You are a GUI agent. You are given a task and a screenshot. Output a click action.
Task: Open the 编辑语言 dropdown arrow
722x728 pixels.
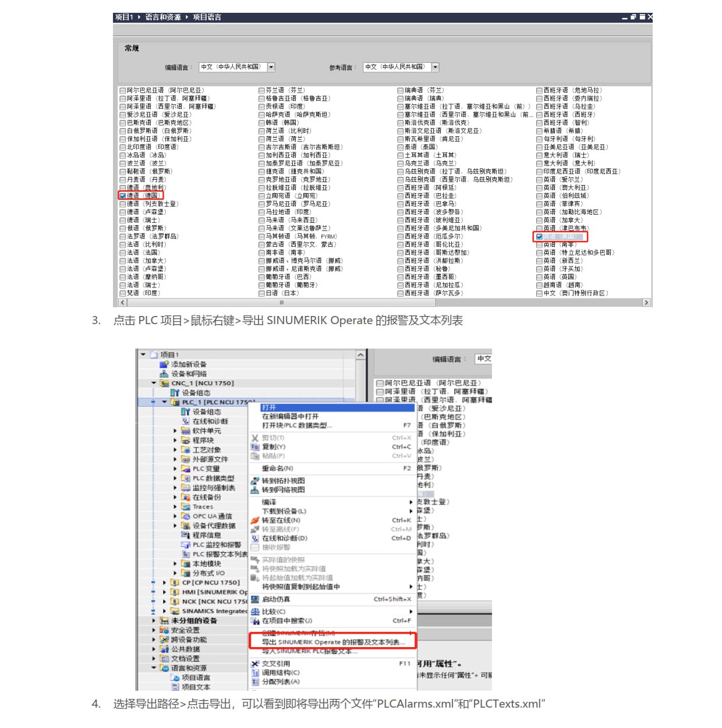coord(271,67)
